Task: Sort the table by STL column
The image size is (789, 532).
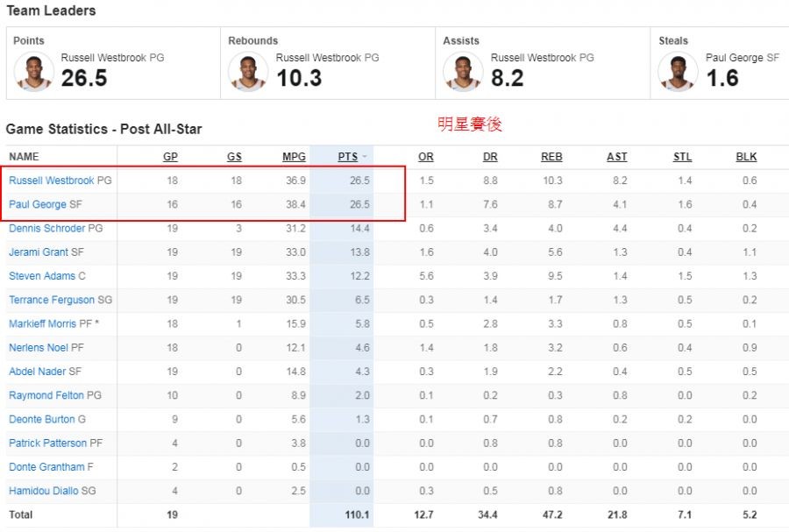Action: [682, 157]
